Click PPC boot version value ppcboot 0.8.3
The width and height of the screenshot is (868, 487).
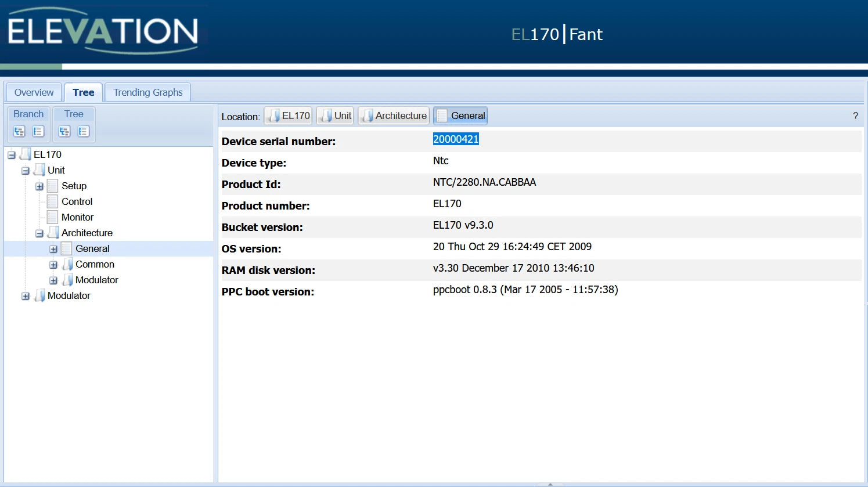[525, 290]
